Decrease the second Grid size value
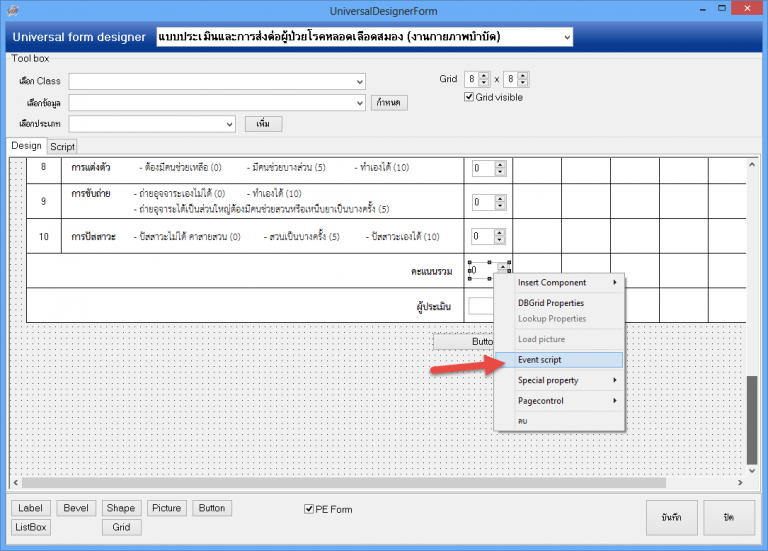768x551 pixels. pyautogui.click(x=523, y=82)
